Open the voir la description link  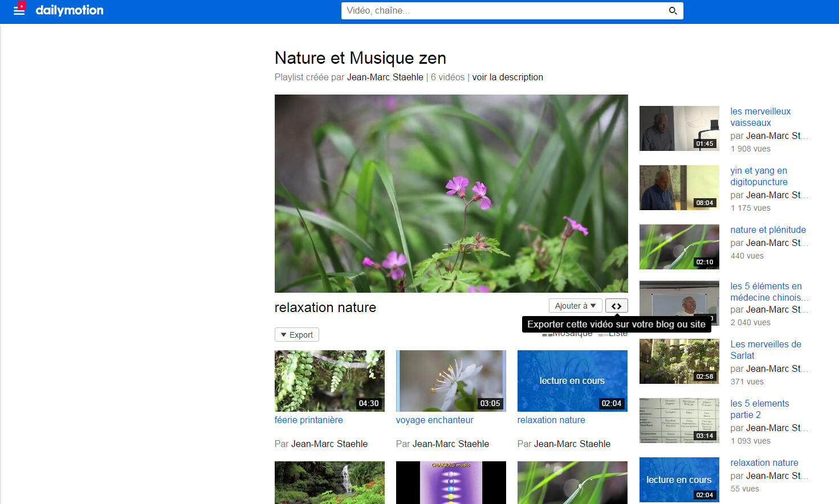[x=507, y=77]
